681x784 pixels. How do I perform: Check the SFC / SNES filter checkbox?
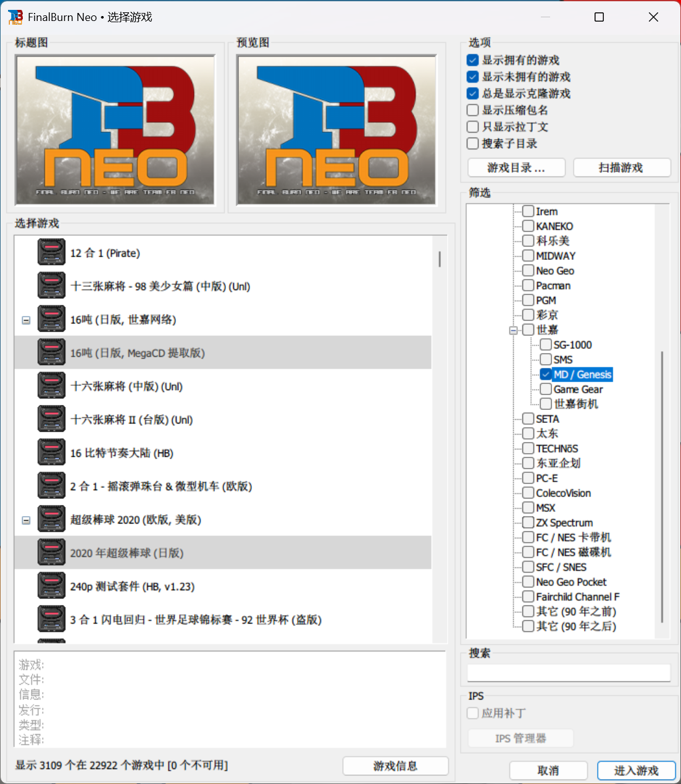click(529, 567)
